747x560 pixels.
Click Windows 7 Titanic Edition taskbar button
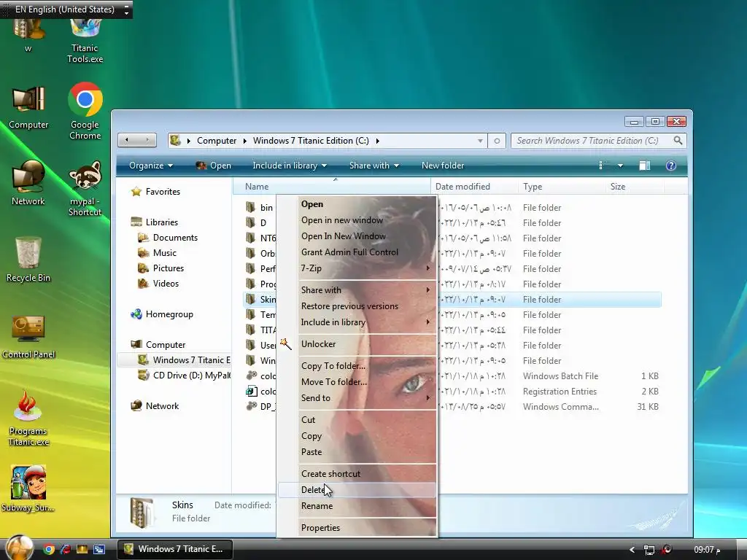coord(175,549)
